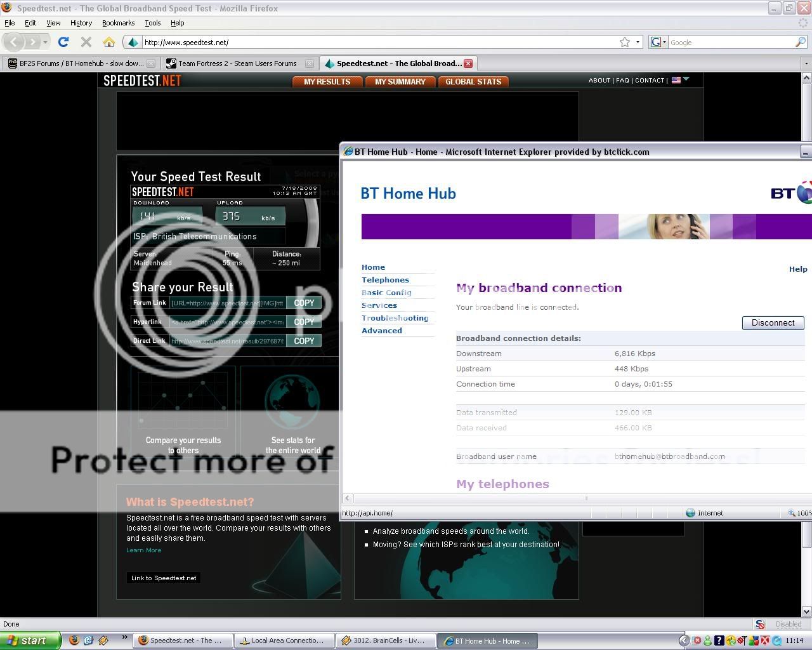This screenshot has height=650, width=812.
Task: Click the IE horizontal scrollbar left arrow
Action: pos(347,498)
